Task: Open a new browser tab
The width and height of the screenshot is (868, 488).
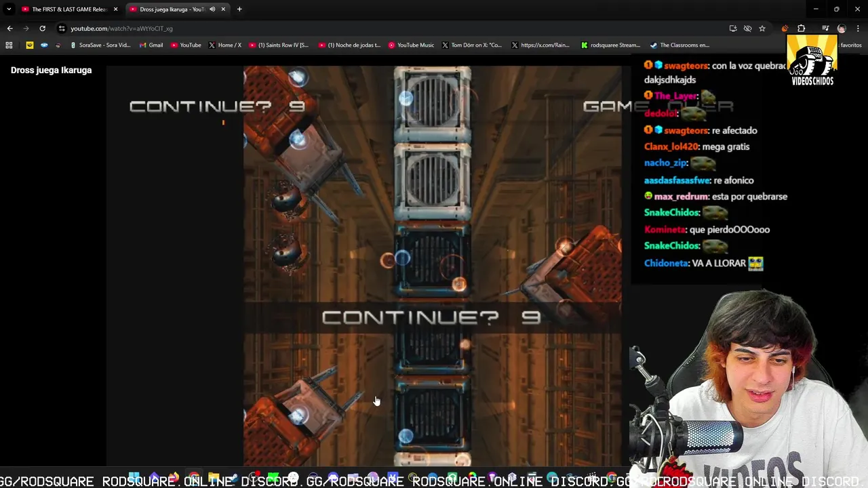Action: click(x=239, y=9)
